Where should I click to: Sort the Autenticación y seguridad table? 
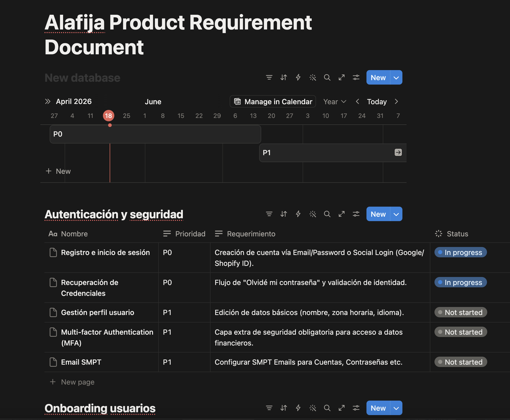pyautogui.click(x=284, y=214)
